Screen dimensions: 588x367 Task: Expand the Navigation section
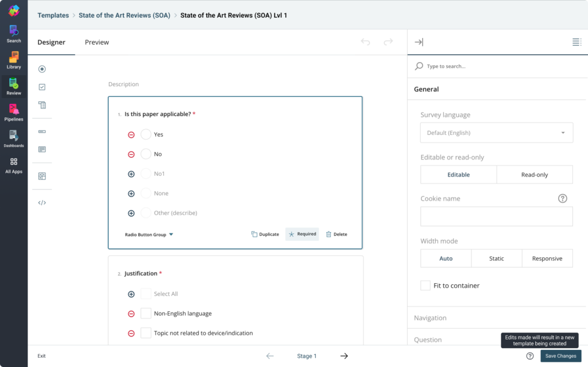pos(430,318)
